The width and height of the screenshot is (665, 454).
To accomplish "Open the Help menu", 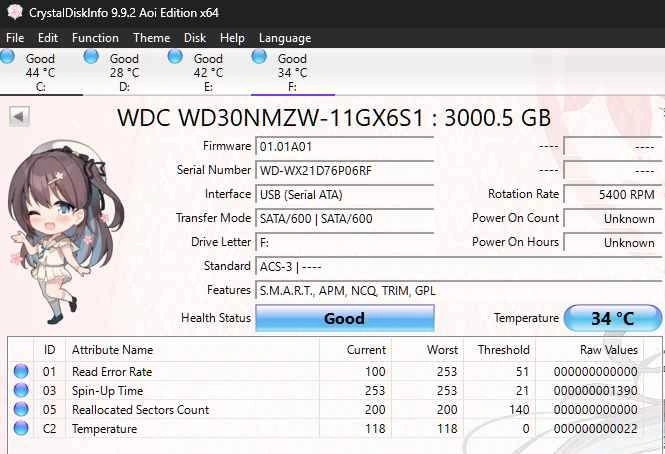I will point(232,38).
